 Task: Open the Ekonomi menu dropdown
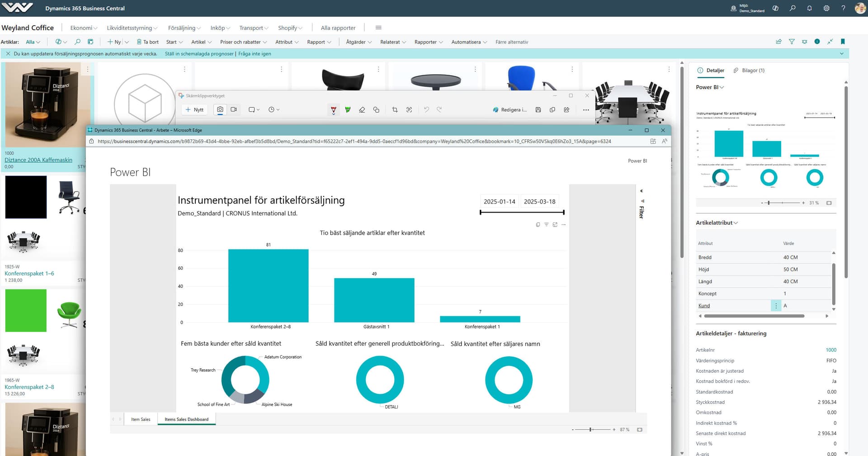click(84, 28)
